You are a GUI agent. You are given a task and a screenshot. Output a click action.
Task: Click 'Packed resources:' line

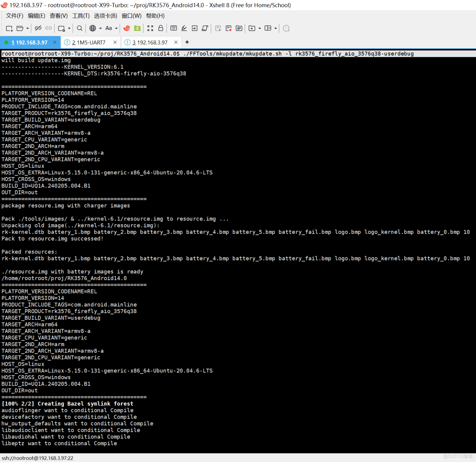click(29, 252)
